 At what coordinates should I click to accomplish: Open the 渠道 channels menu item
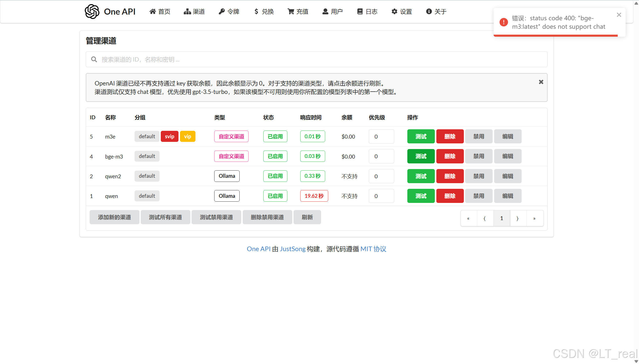(x=194, y=12)
